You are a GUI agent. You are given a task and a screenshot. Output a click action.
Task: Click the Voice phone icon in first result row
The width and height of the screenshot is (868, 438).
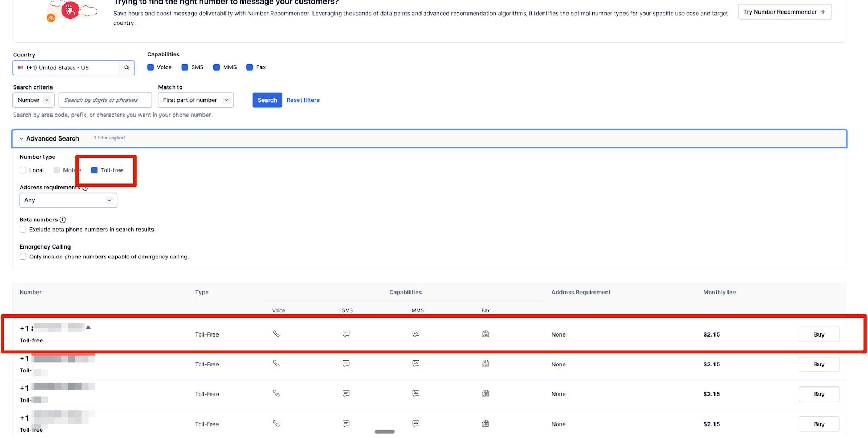click(x=276, y=334)
